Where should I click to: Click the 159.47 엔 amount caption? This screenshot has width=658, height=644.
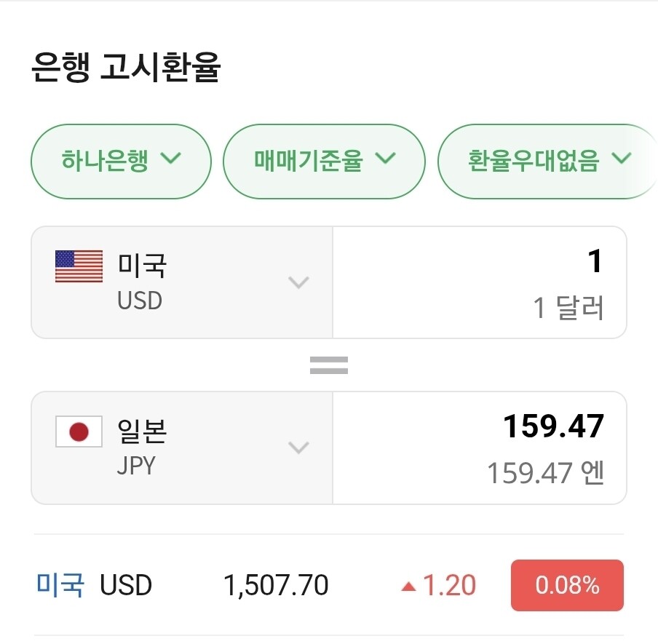click(545, 474)
